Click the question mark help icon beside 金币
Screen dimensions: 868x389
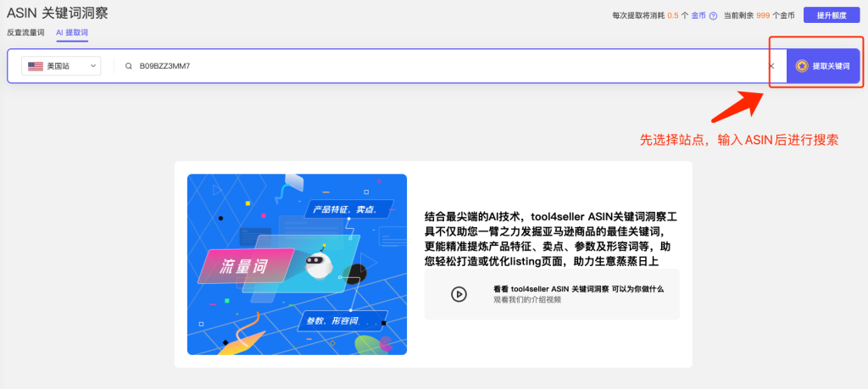[x=714, y=16]
